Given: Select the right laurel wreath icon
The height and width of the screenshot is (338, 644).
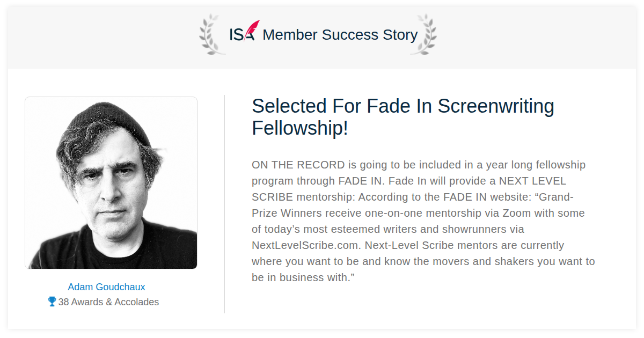Looking at the screenshot, I should pos(423,34).
